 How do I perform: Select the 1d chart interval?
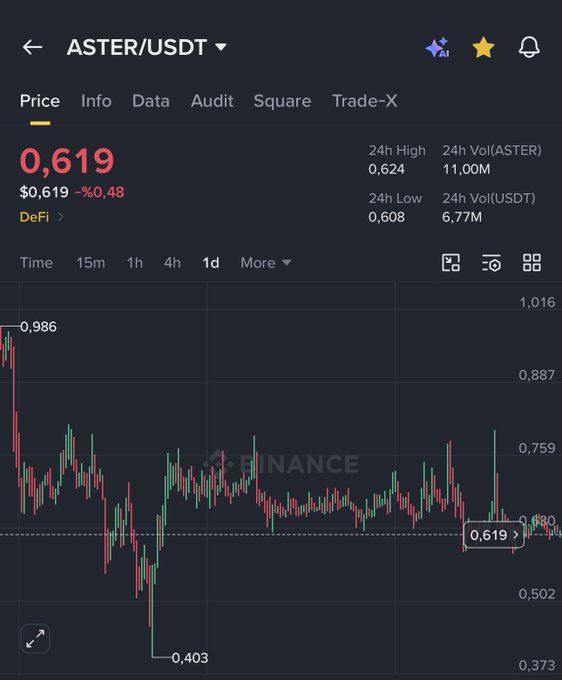(x=211, y=263)
